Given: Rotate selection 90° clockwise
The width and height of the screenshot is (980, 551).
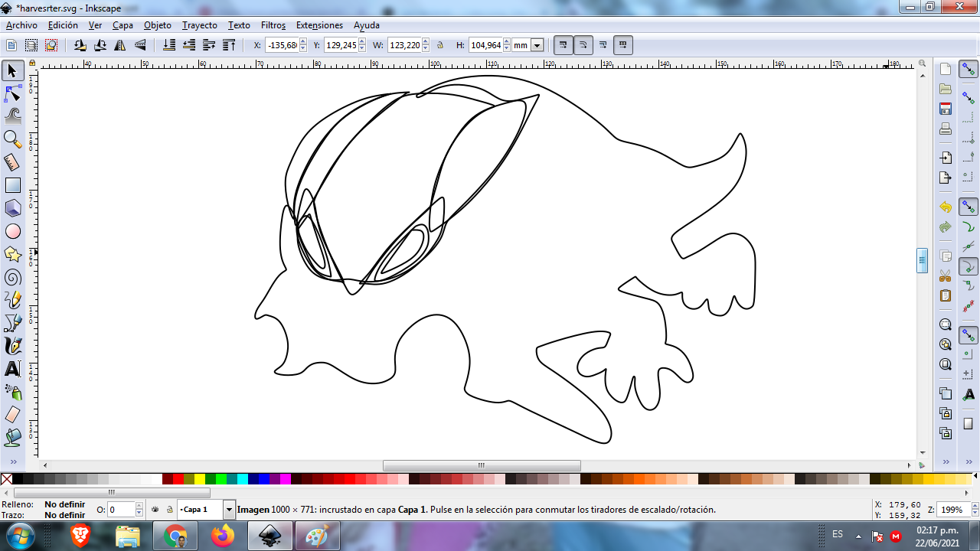Looking at the screenshot, I should click(x=100, y=45).
